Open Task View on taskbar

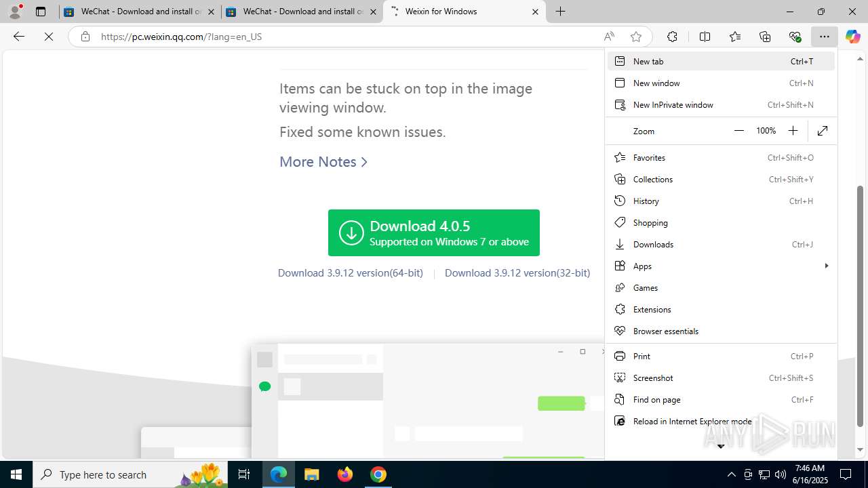[x=244, y=474]
